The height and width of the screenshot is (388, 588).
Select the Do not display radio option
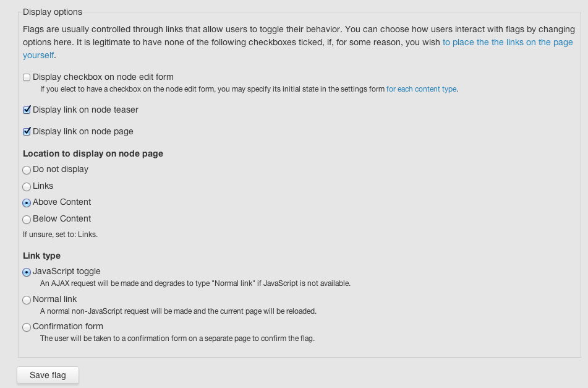[x=27, y=170]
